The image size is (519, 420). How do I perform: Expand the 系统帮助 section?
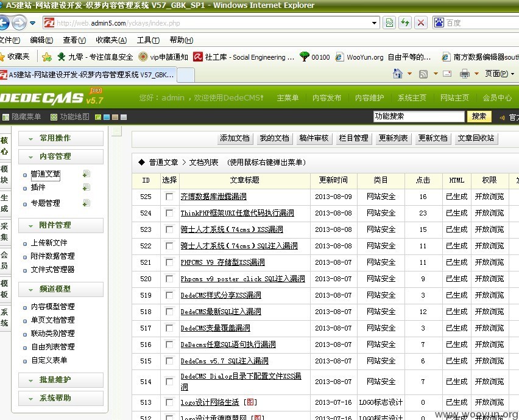[x=61, y=398]
